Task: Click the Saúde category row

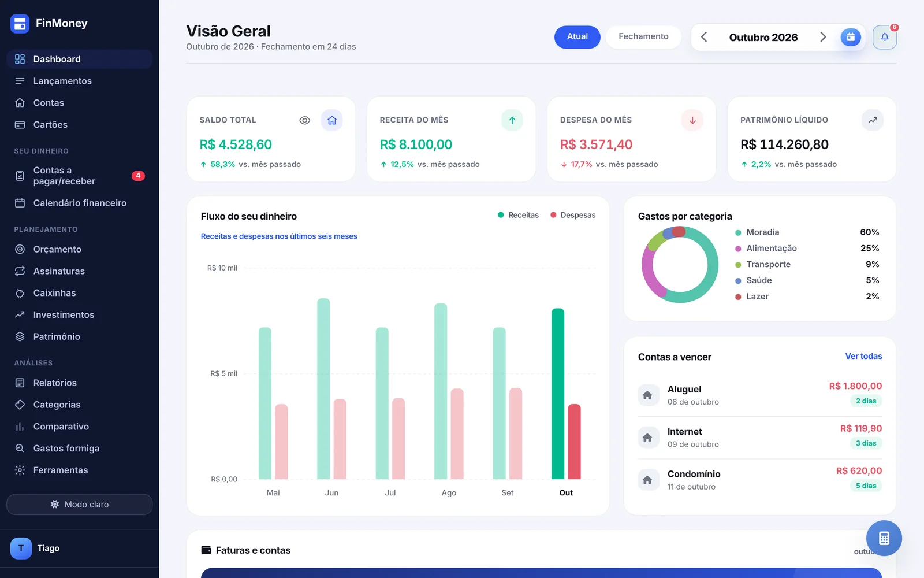Action: click(x=807, y=280)
